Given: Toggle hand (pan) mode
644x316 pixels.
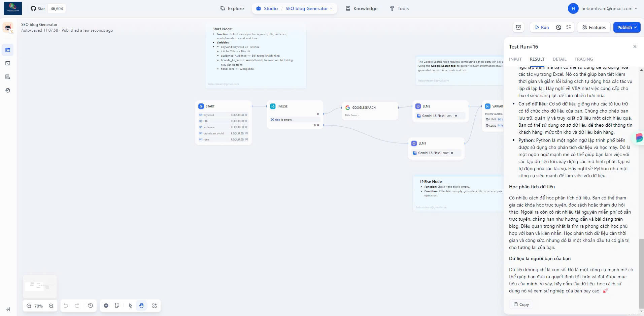Looking at the screenshot, I should (x=141, y=306).
